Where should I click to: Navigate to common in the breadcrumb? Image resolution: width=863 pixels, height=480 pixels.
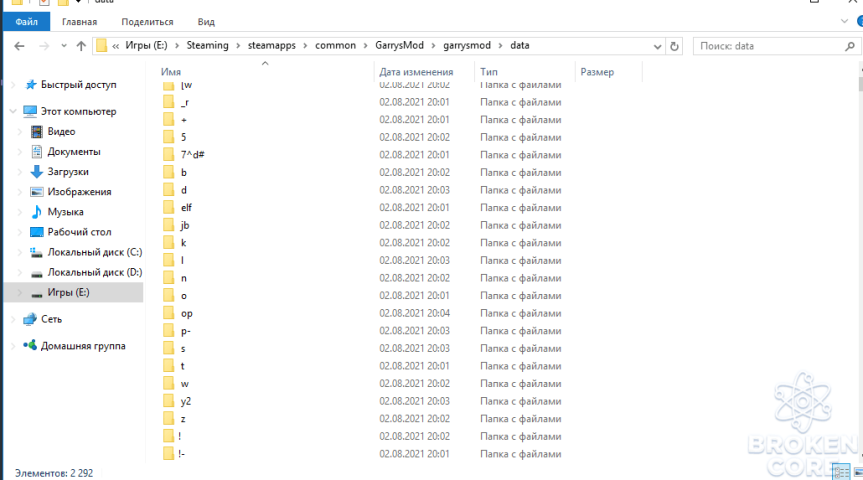point(335,45)
